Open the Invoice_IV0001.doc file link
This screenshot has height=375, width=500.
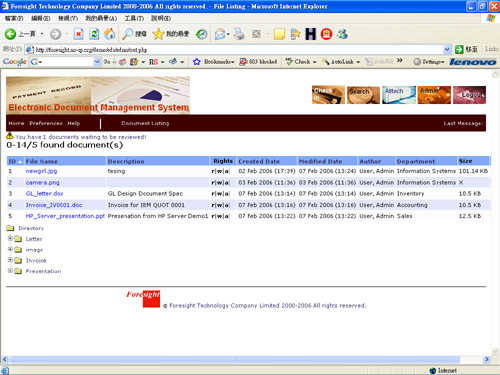[x=54, y=205]
